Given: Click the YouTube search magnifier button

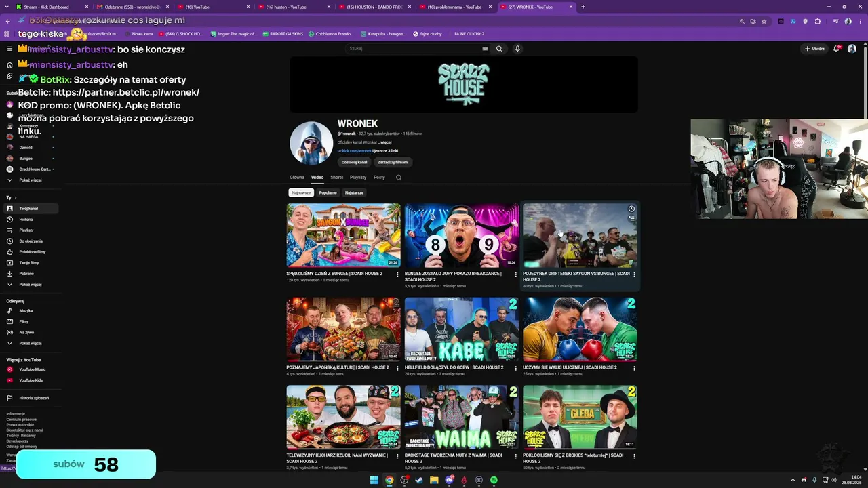Looking at the screenshot, I should (499, 49).
